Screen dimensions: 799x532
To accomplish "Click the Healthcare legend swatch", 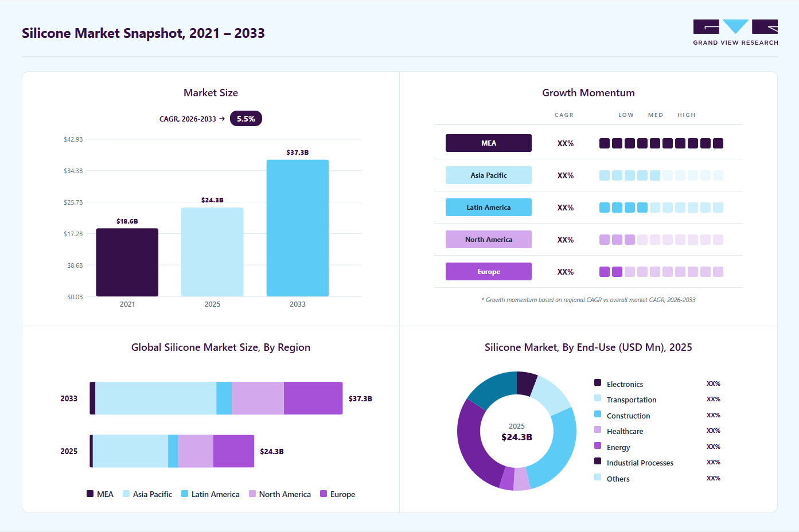I will [598, 429].
